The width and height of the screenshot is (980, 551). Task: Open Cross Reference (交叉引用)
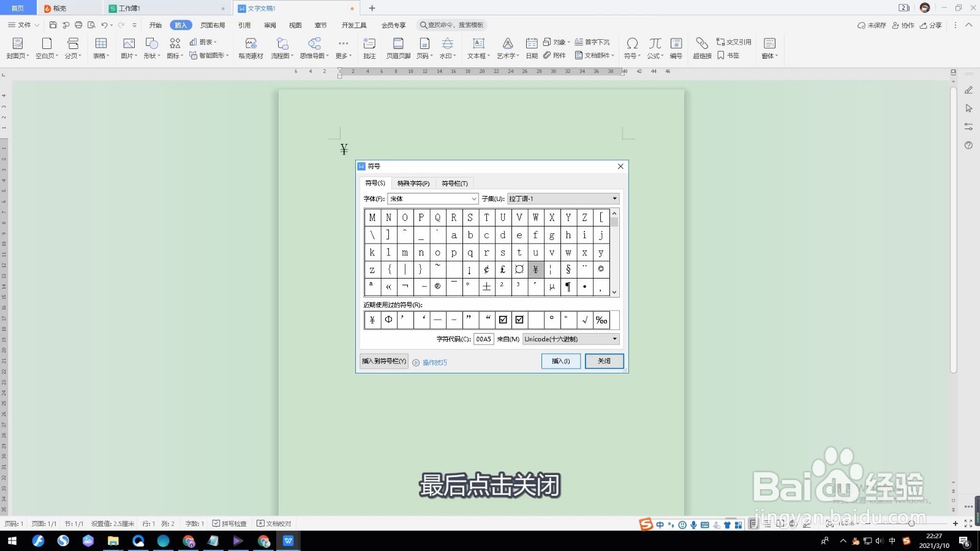[x=734, y=42]
